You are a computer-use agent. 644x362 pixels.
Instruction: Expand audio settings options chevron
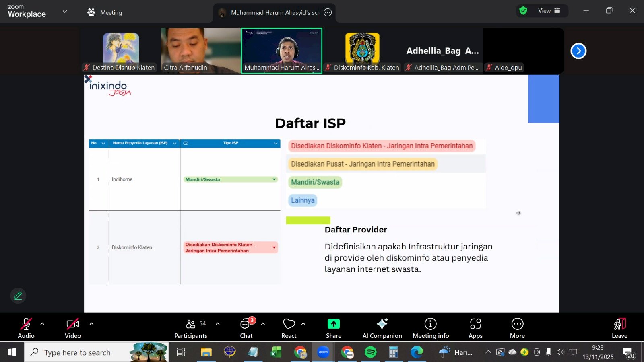[42, 323]
